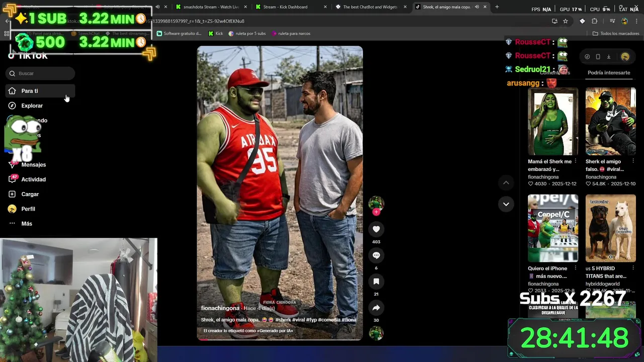Open the Kick bookmark
This screenshot has height=362, width=644.
pos(215,34)
